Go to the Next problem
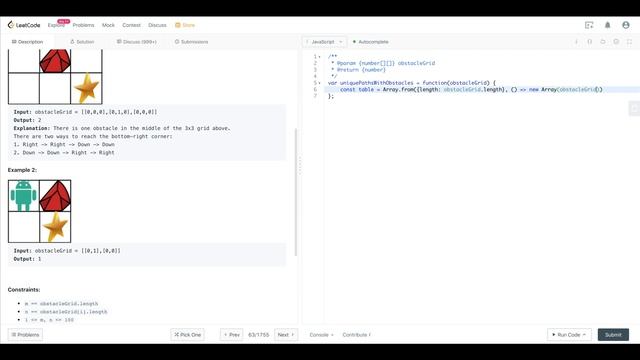Screen dimensions: 640x360 286,335
